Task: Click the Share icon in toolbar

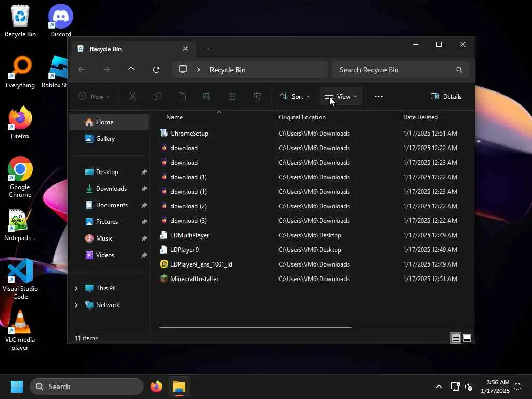Action: click(x=232, y=96)
